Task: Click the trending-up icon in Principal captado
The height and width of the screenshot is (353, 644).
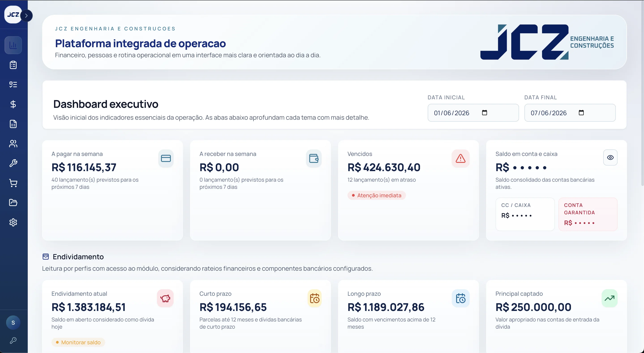Action: (x=610, y=298)
